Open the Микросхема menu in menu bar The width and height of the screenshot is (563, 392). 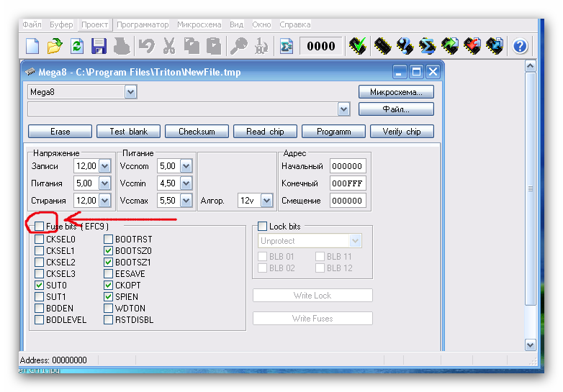tap(199, 24)
